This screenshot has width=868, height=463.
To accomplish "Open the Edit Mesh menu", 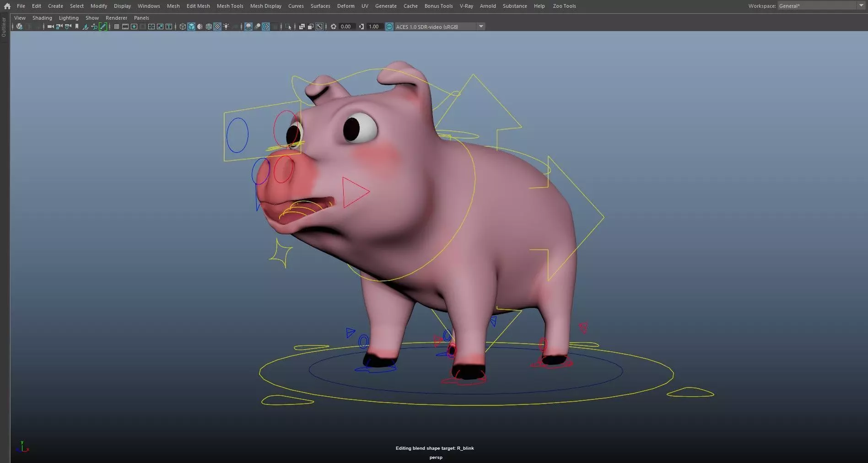I will 198,6.
